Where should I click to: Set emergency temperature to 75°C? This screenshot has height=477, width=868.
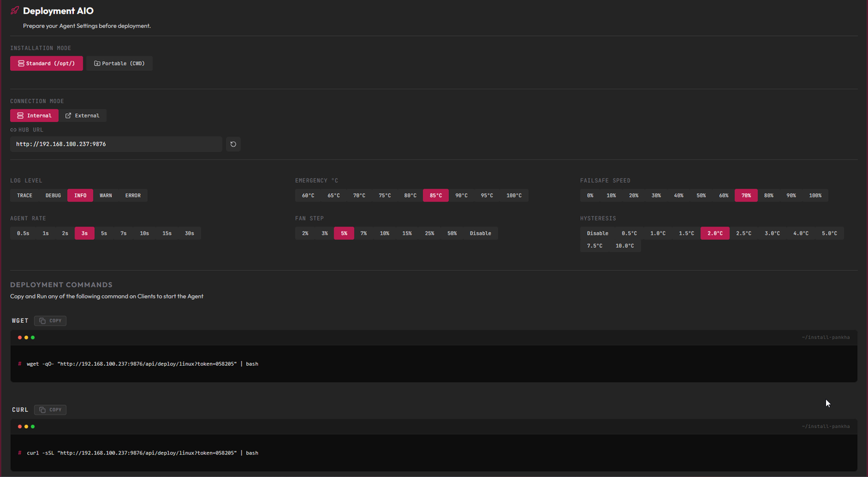384,195
